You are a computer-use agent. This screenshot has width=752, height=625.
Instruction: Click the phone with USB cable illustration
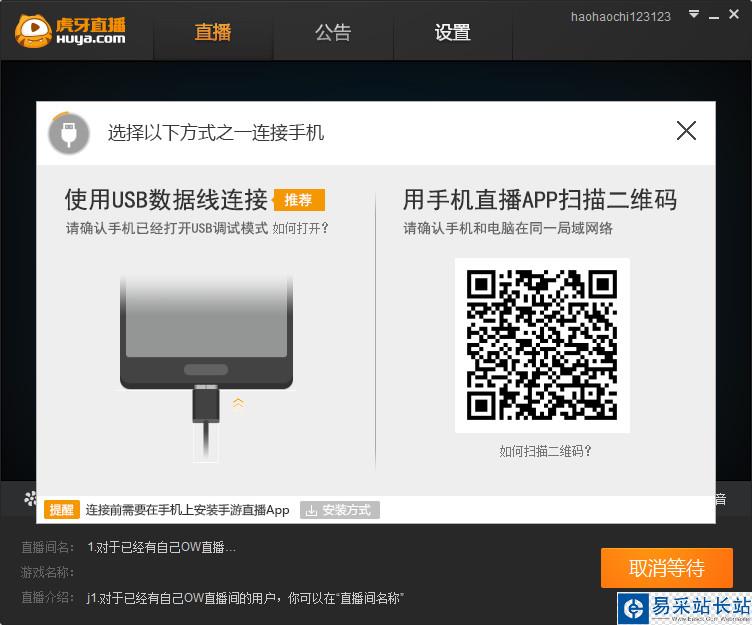pyautogui.click(x=206, y=368)
